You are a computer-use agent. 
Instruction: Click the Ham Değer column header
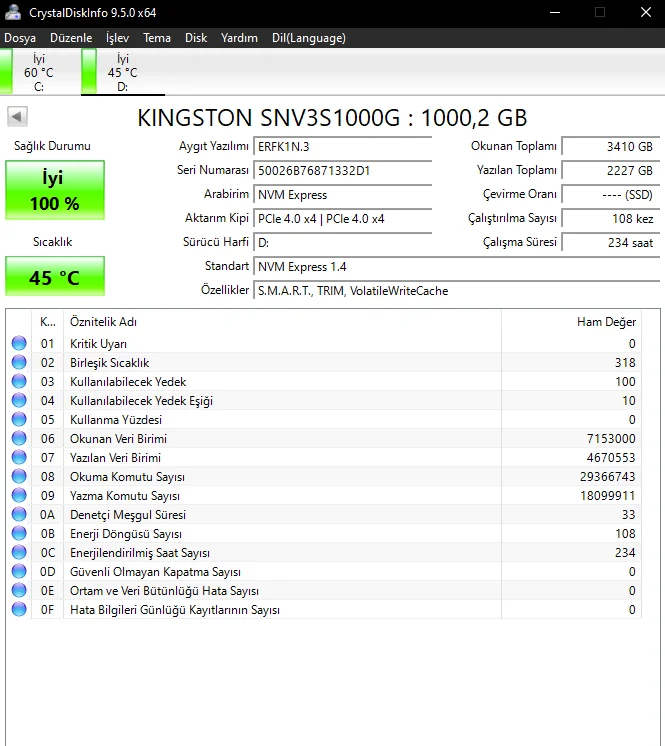click(x=571, y=322)
